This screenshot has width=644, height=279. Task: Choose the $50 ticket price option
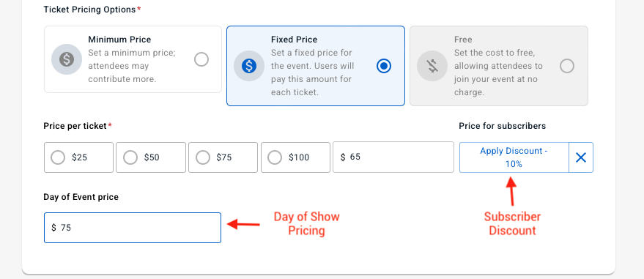point(151,157)
